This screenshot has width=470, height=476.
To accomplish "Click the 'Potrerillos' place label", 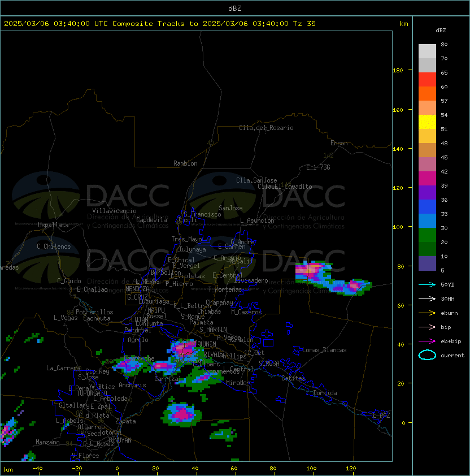I will pyautogui.click(x=94, y=312).
